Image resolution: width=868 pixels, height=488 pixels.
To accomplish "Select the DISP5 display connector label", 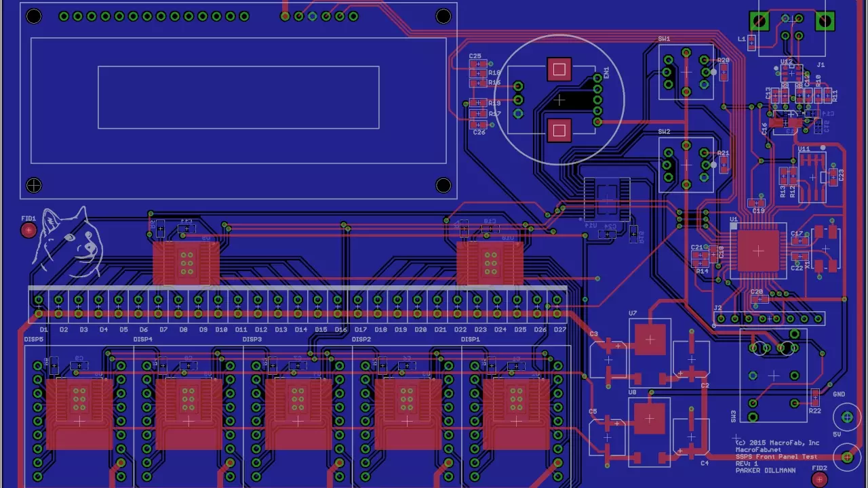I will (x=33, y=339).
